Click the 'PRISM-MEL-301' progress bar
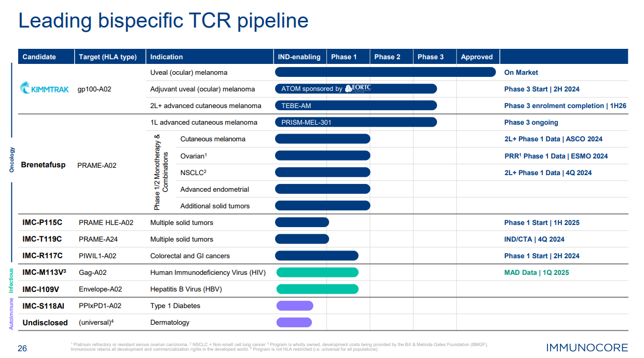644x358 pixels. pyautogui.click(x=356, y=122)
